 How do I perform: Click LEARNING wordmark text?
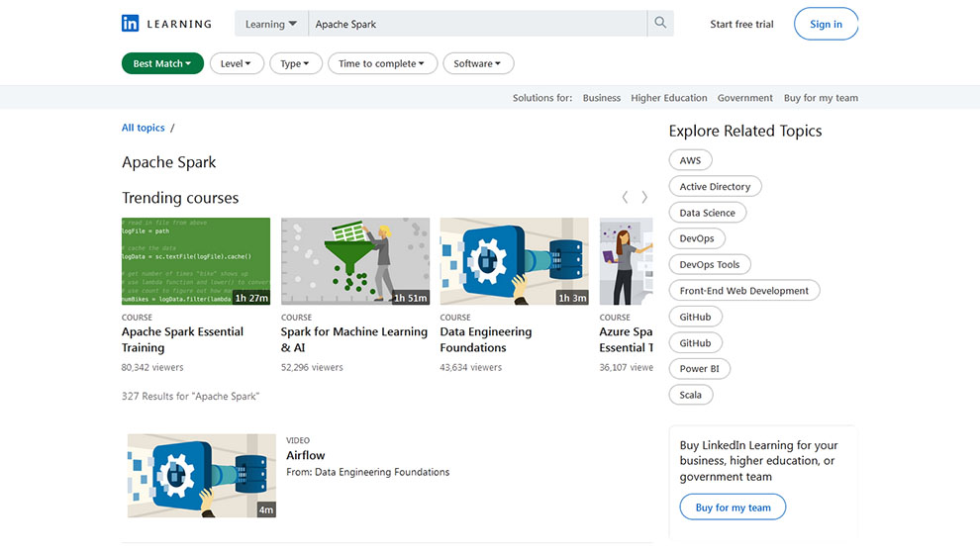point(179,24)
